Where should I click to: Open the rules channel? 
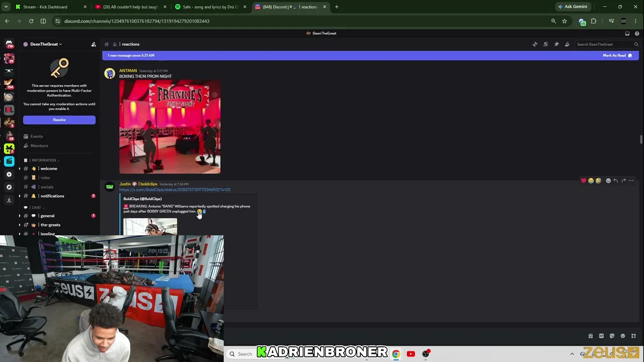59,178
